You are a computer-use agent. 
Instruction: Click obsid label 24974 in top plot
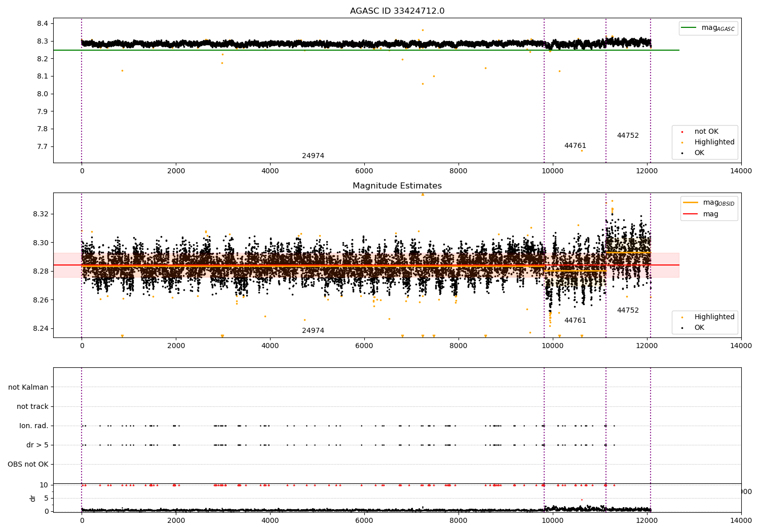pyautogui.click(x=313, y=156)
